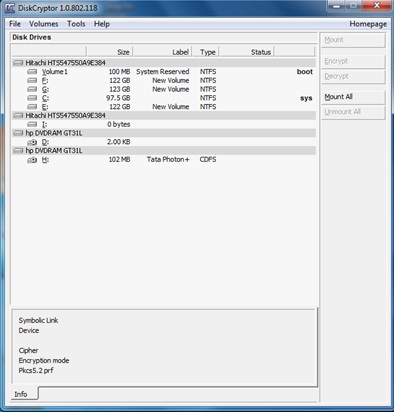Click the DiskCryptor app icon in title bar
The image size is (394, 412).
point(10,8)
